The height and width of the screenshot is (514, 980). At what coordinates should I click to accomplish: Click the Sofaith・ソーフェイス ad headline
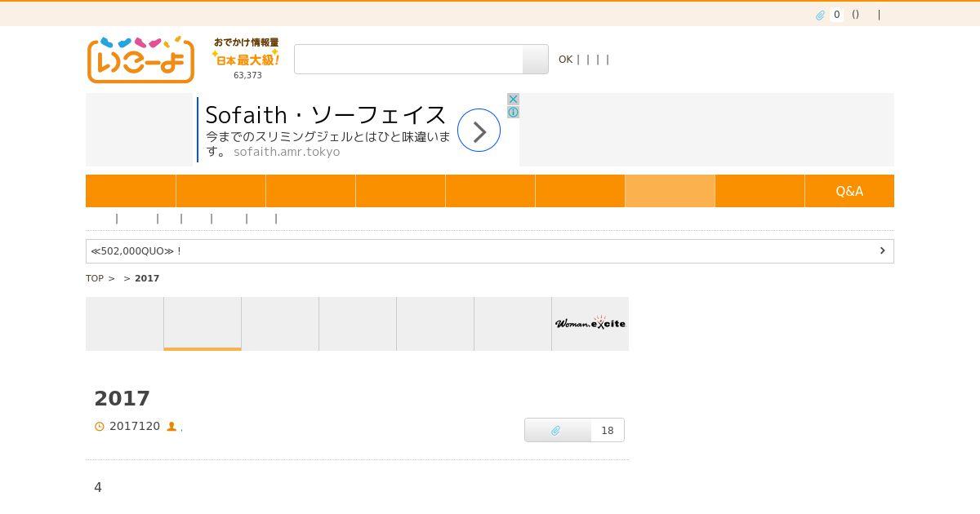[326, 114]
